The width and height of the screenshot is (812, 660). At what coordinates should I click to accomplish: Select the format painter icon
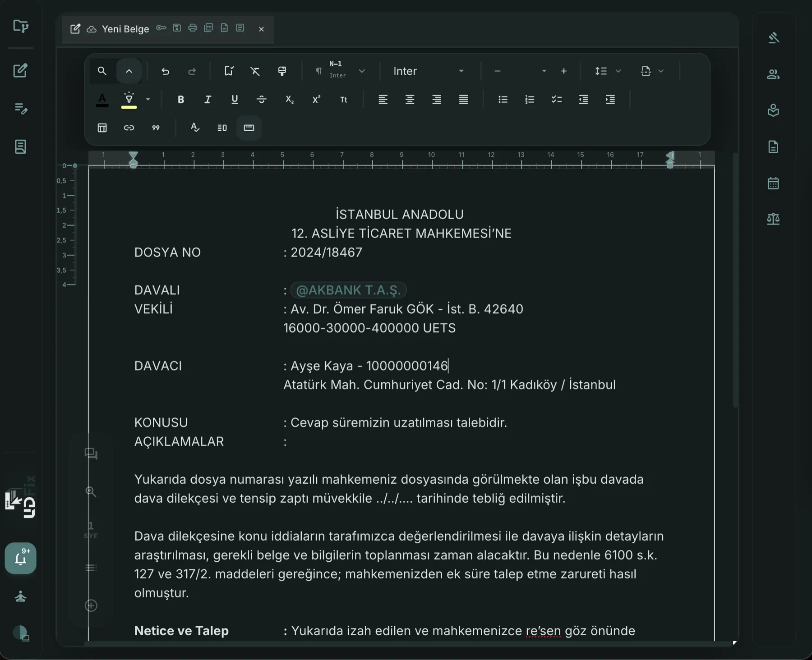[x=282, y=71]
